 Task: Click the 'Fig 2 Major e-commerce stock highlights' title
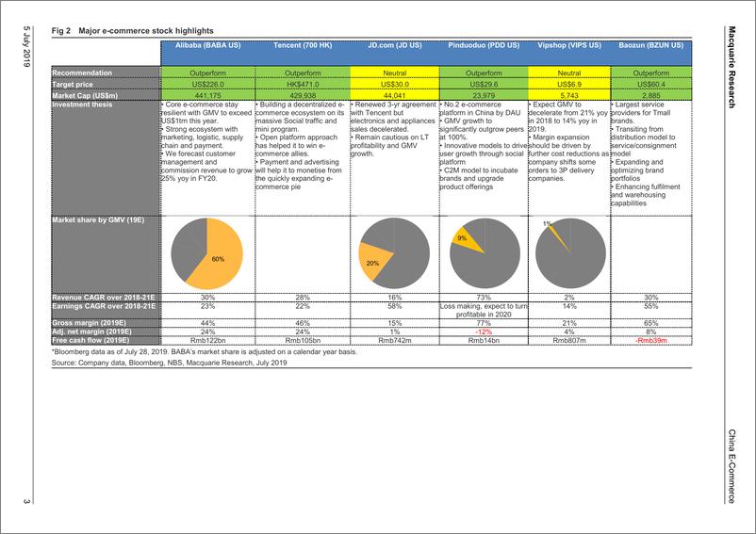[x=133, y=31]
